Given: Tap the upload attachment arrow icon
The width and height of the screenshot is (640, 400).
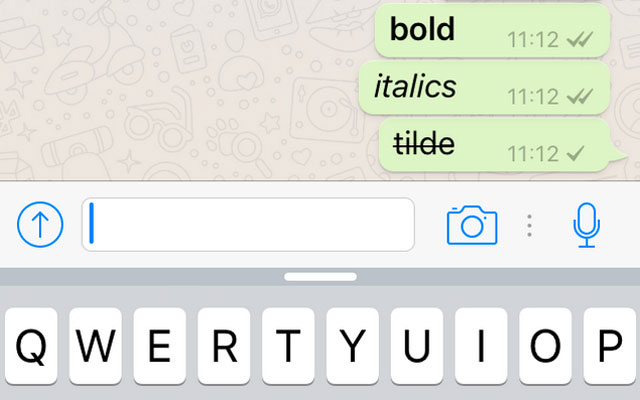Looking at the screenshot, I should pos(40,224).
